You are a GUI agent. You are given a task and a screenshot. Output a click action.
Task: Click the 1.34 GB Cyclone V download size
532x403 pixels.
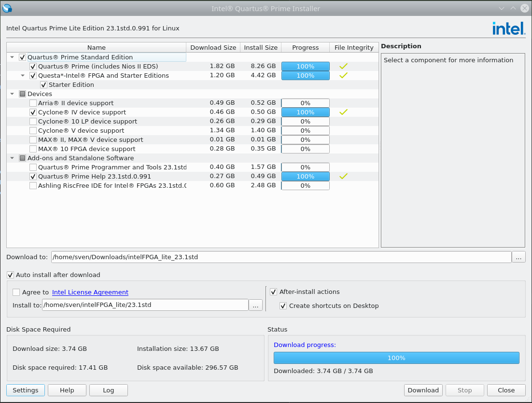point(222,130)
